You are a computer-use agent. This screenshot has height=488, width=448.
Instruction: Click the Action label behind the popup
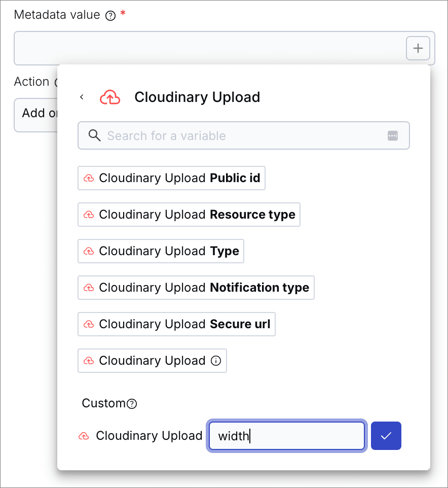coord(32,82)
